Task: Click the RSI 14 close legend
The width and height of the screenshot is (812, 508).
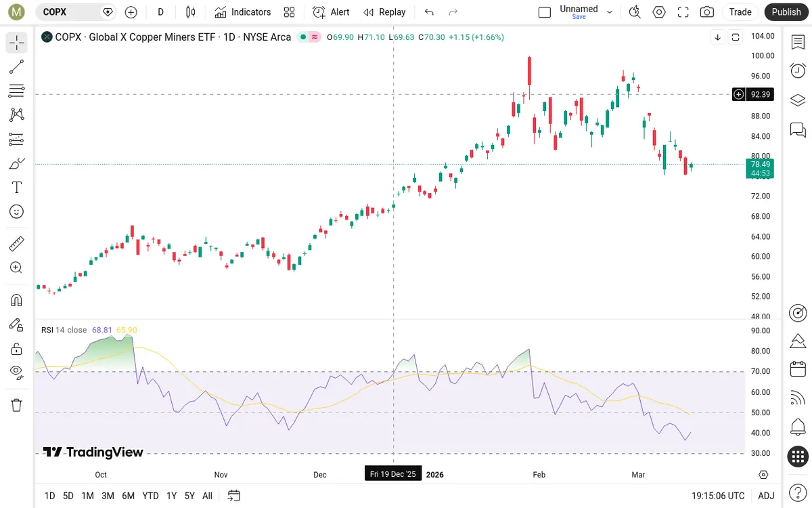Action: pos(64,330)
